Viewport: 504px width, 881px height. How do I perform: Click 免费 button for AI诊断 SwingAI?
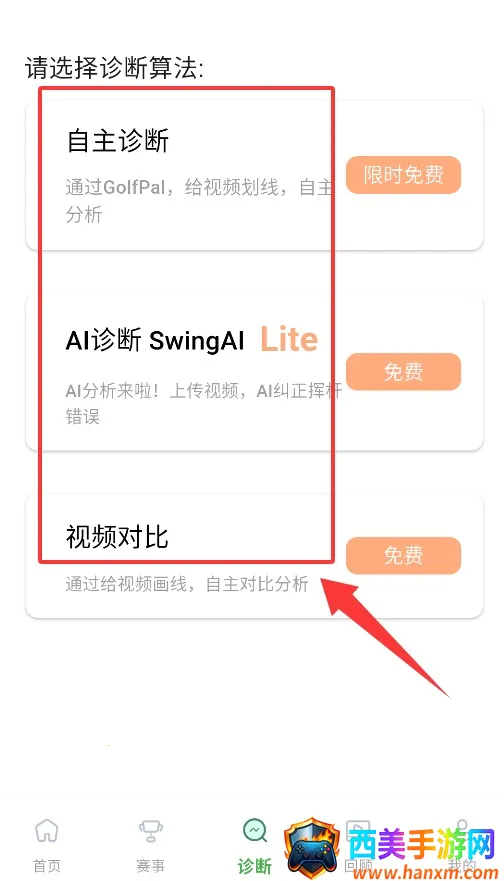pyautogui.click(x=403, y=371)
